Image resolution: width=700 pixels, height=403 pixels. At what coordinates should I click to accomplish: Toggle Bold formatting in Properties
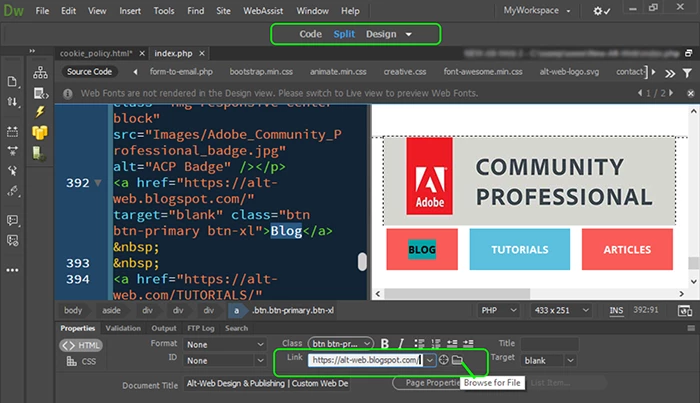point(384,343)
